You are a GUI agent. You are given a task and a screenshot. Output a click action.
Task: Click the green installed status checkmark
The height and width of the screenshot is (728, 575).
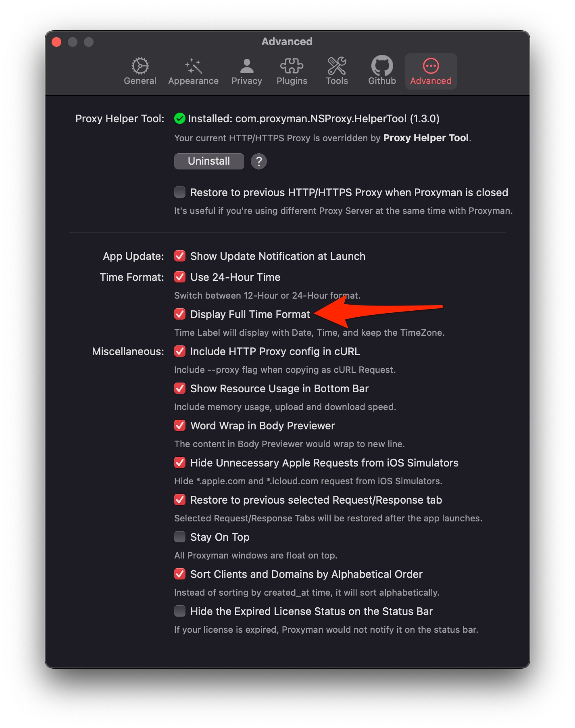coord(180,119)
